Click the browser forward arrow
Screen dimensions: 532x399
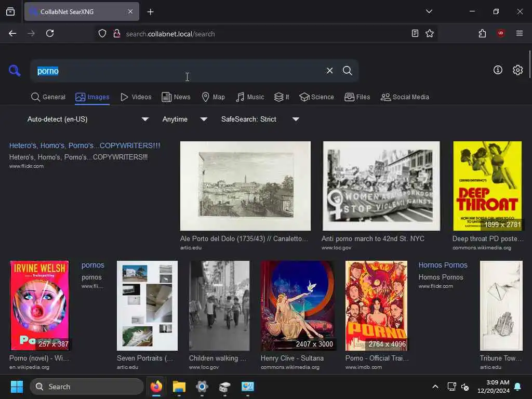click(x=31, y=33)
